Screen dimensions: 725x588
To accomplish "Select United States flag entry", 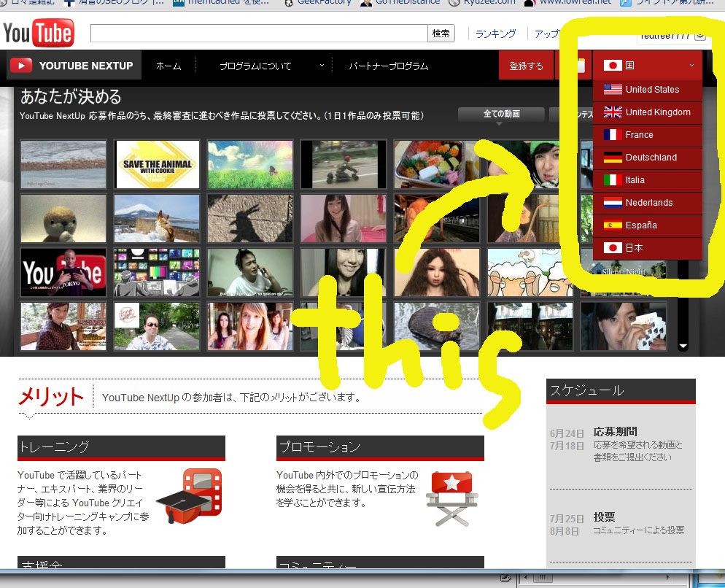I will (x=648, y=89).
